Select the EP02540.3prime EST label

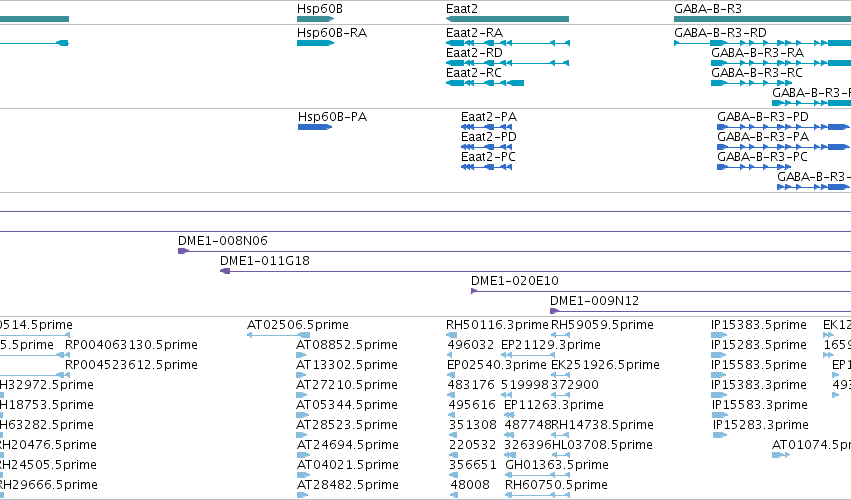click(497, 365)
